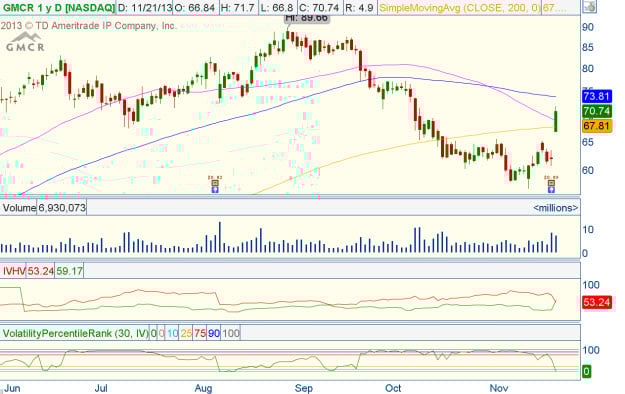Click the VolatilityPercentileRank (30, IV) study label
625x394 pixels.
coord(75,333)
